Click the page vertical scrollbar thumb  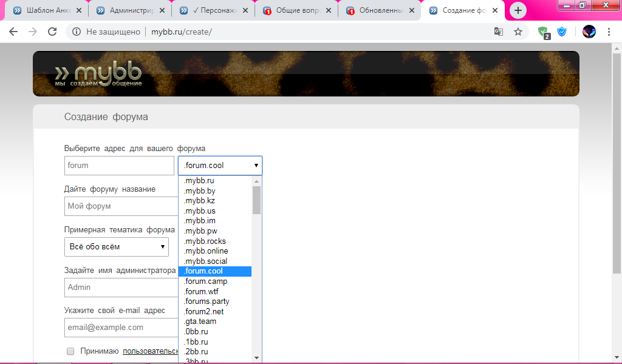pos(617,163)
